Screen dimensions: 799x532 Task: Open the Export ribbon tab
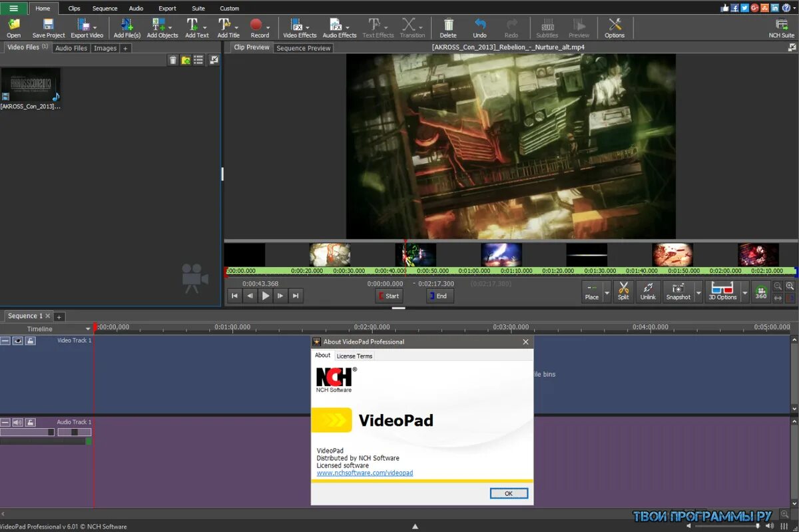coord(168,9)
